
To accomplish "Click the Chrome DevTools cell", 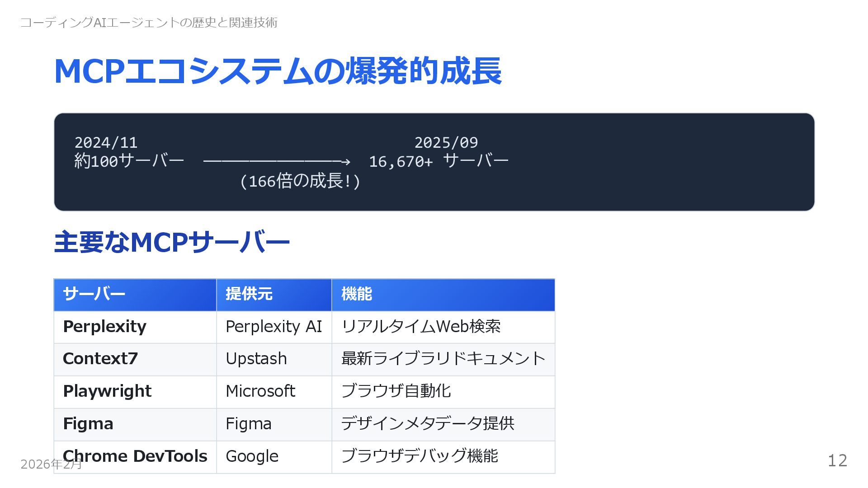I will (x=135, y=456).
